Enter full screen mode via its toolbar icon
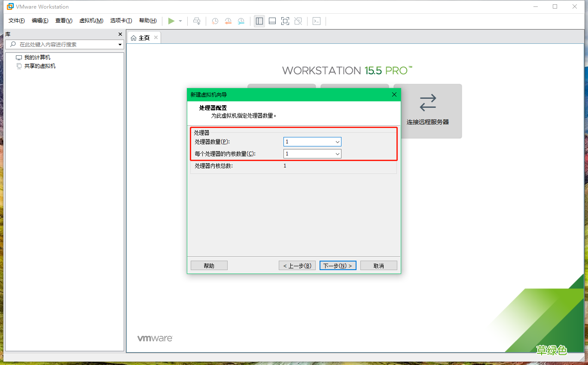588x365 pixels. [285, 21]
